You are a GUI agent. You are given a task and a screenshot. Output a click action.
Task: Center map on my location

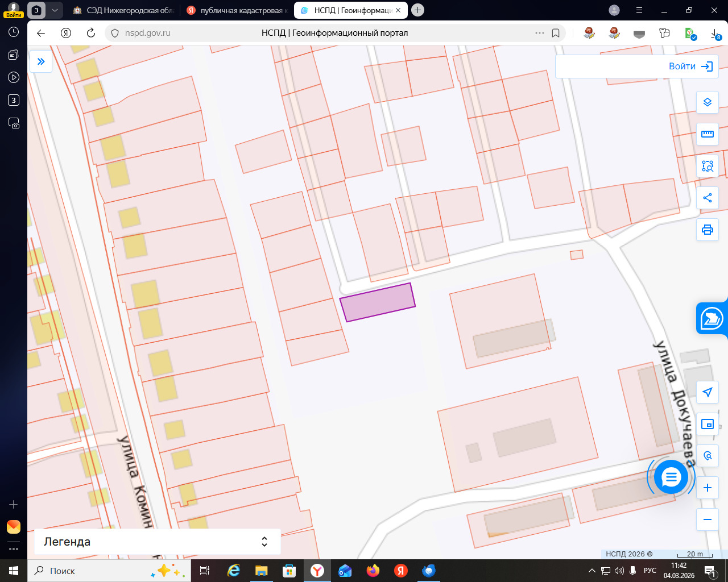click(708, 392)
